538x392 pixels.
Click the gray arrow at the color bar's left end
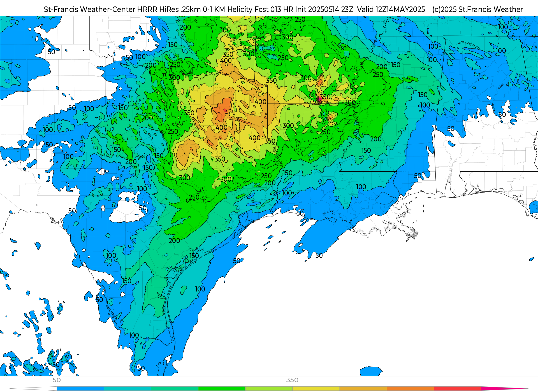[x=33, y=389]
